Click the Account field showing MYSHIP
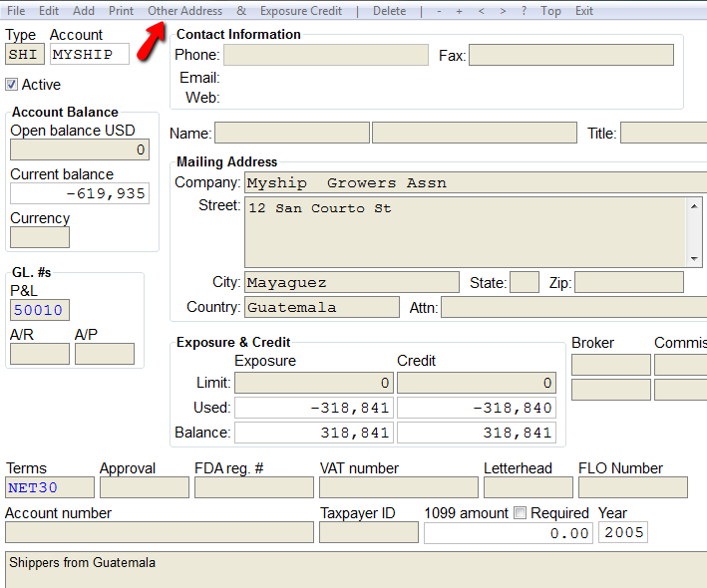 pyautogui.click(x=90, y=54)
